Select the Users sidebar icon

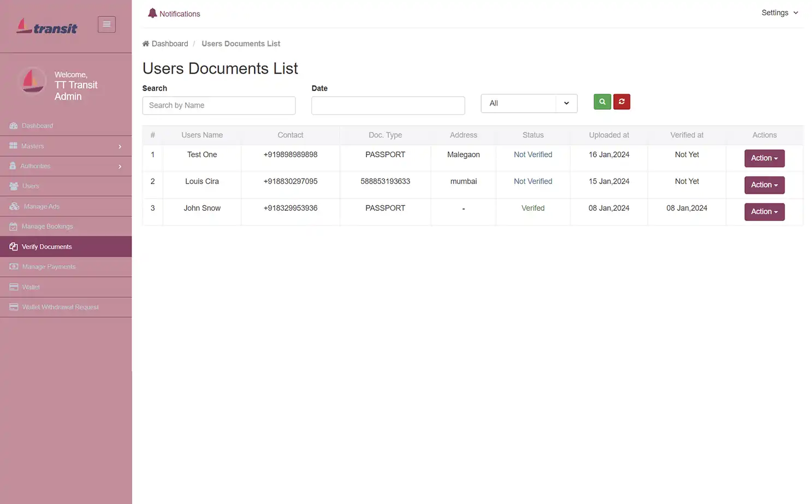(x=13, y=186)
